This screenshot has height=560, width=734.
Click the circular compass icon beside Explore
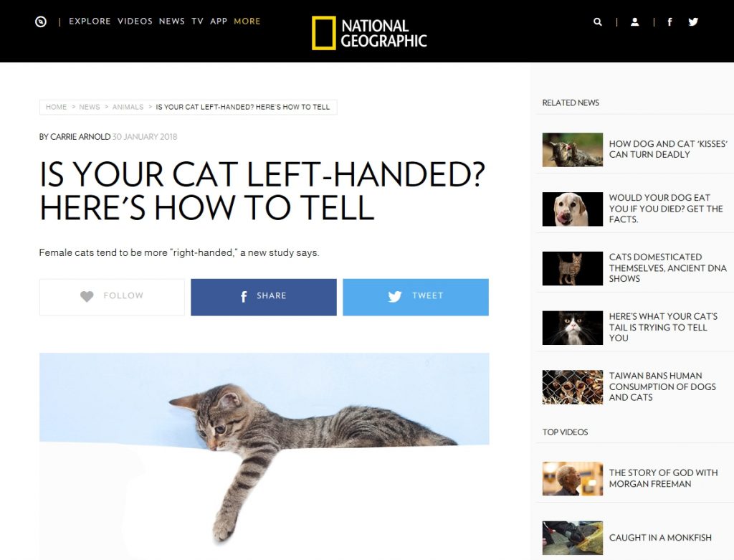pos(41,22)
